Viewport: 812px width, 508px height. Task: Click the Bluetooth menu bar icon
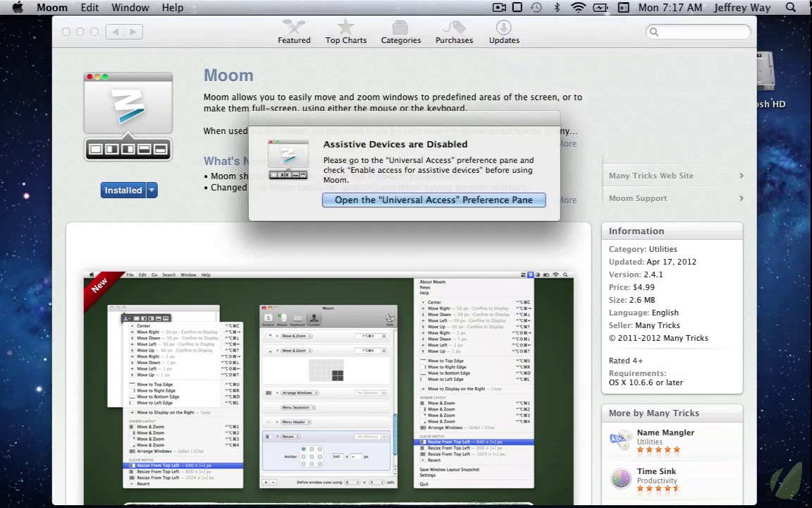[557, 8]
